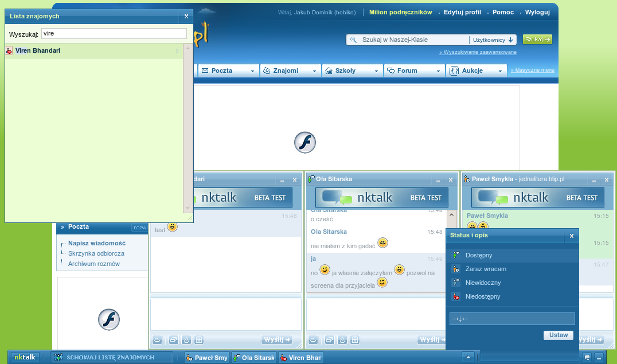This screenshot has height=364, width=617.
Task: Click Ustaw button in status popup
Action: pos(559,335)
